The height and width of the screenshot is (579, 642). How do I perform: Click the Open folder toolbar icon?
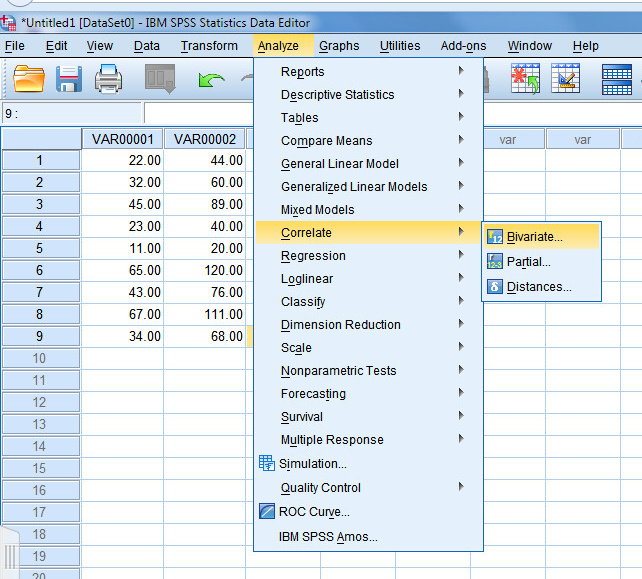(29, 78)
